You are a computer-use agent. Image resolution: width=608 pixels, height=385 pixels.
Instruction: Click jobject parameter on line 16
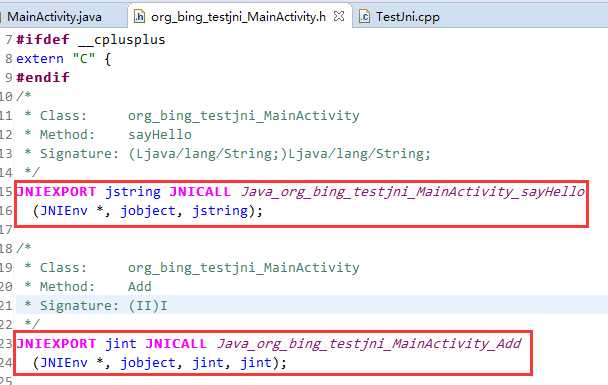click(148, 211)
